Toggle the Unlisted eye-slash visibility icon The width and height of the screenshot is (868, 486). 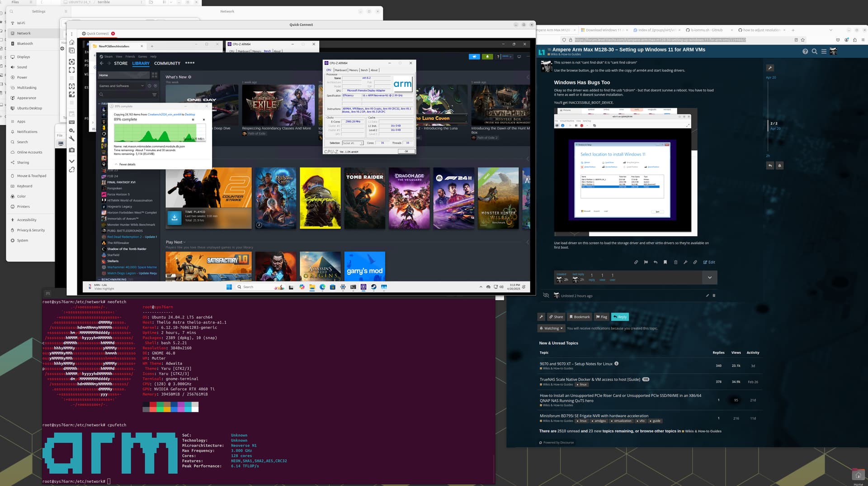546,295
